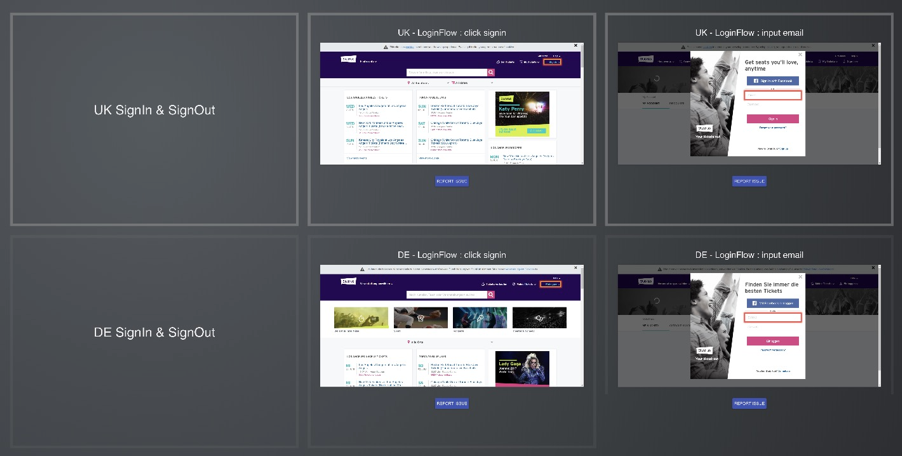Click highlighted email field in UK login modal
This screenshot has width=902, height=456.
pos(773,95)
